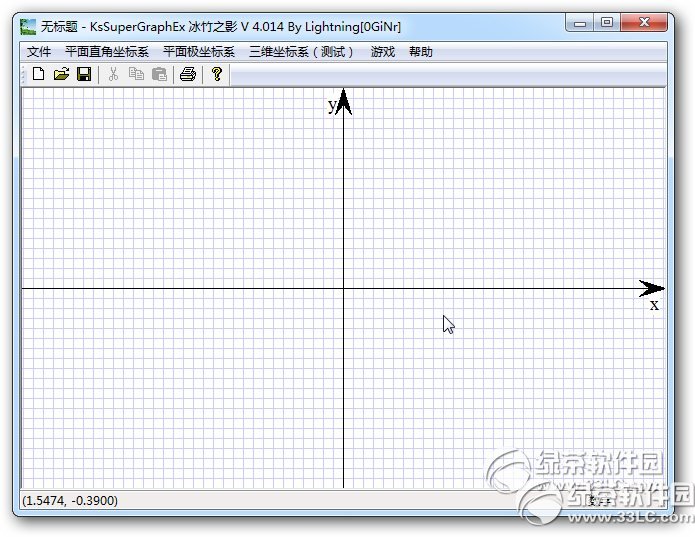Open the 文件 menu
Viewport: 695px width, 537px height.
tap(39, 52)
